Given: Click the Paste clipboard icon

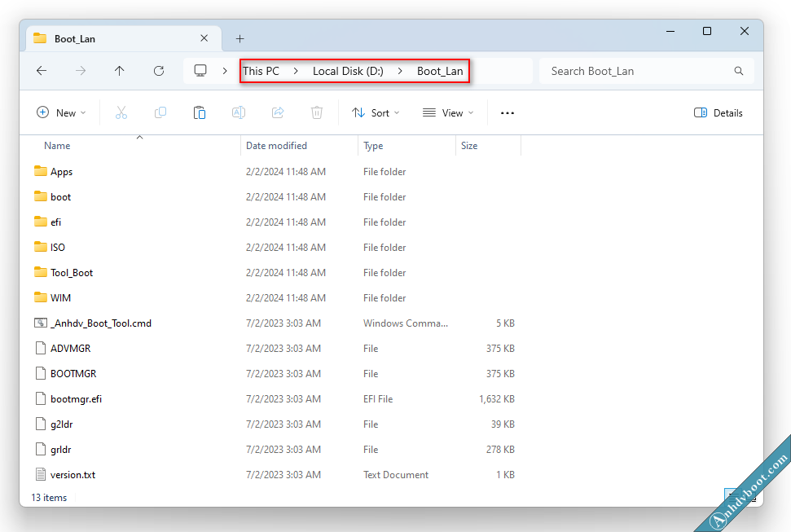Looking at the screenshot, I should click(200, 113).
